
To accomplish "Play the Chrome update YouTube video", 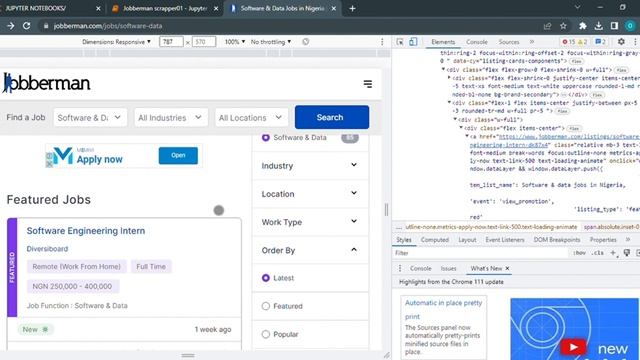I will pyautogui.click(x=573, y=347).
